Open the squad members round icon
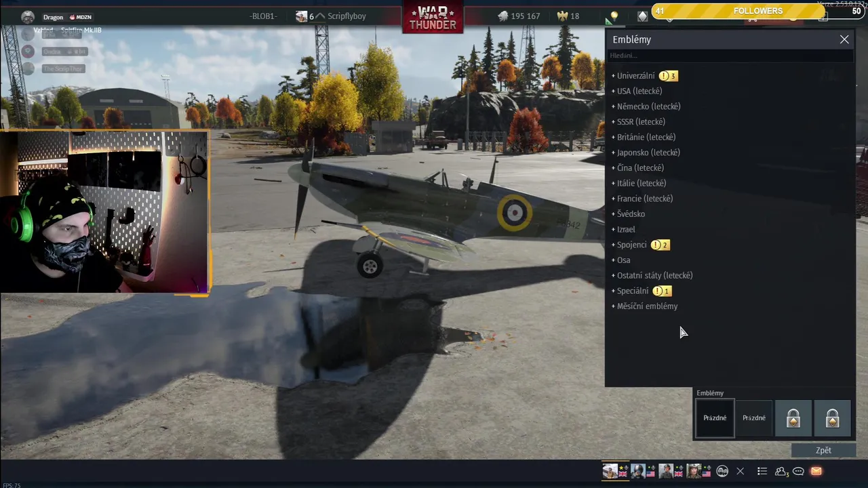The image size is (868, 488). 722,471
